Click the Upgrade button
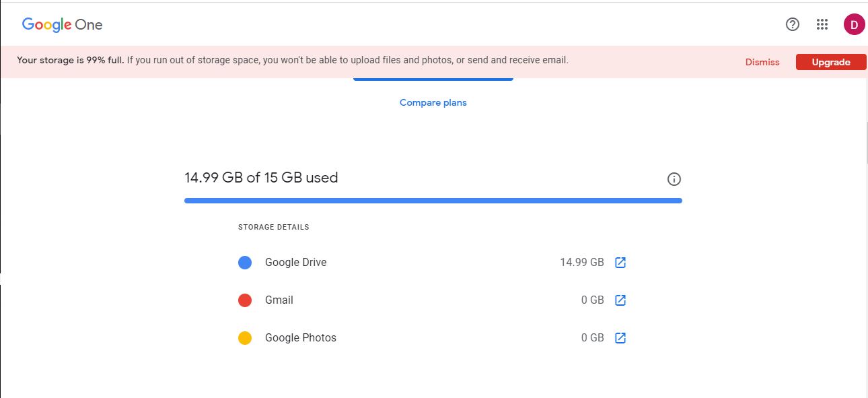Image resolution: width=868 pixels, height=398 pixels. (831, 61)
